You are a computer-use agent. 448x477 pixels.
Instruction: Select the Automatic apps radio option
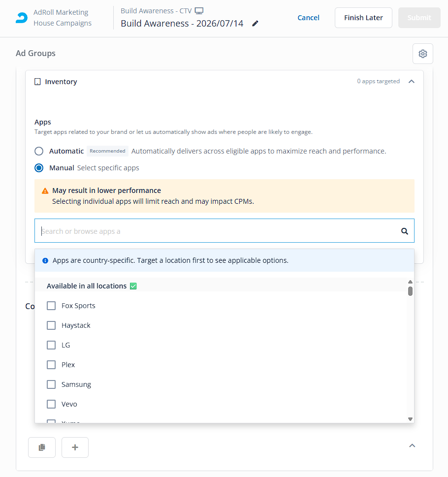pos(39,151)
